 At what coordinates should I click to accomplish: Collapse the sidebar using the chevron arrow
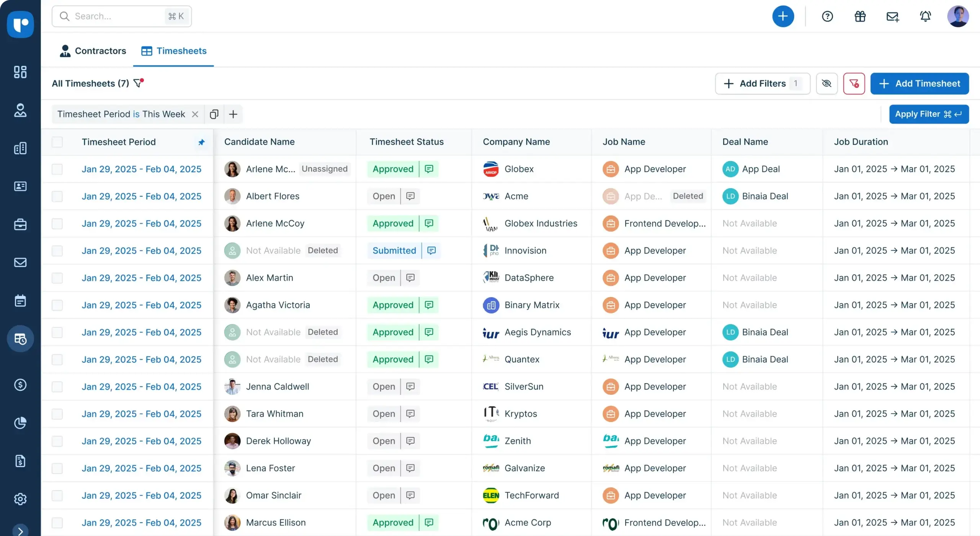tap(20, 530)
